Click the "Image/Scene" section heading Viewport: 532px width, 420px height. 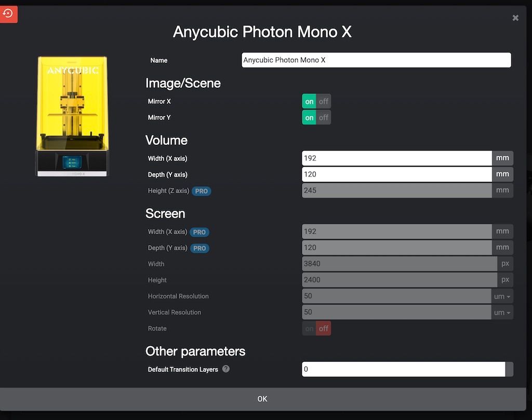(x=183, y=84)
